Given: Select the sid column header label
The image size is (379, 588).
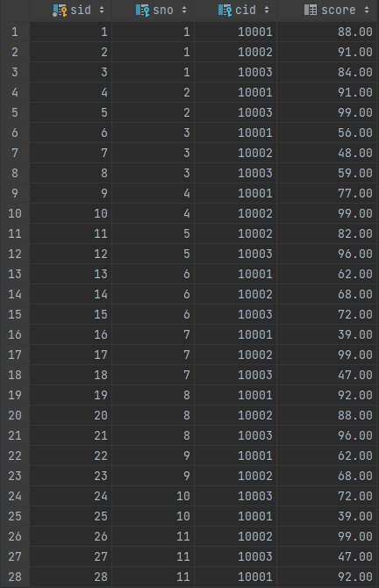Looking at the screenshot, I should click(81, 11).
